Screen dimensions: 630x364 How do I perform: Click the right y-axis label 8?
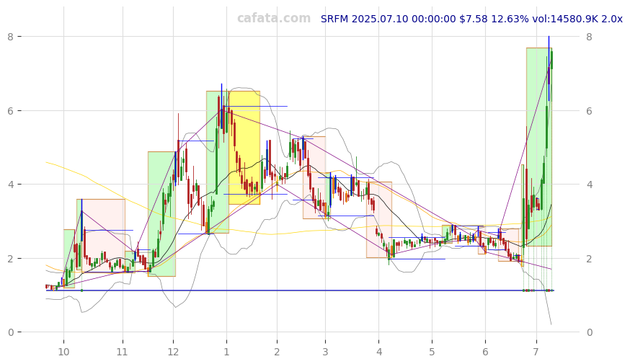click(589, 37)
